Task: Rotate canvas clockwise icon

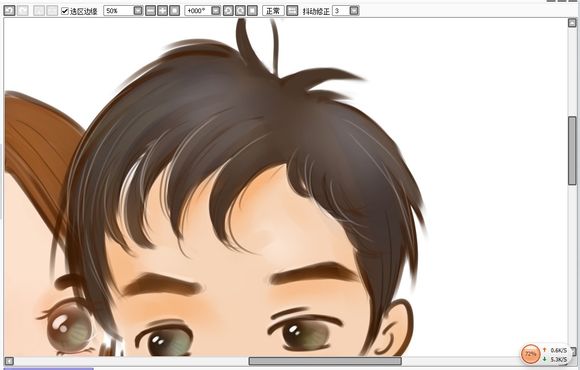Action: (240, 11)
